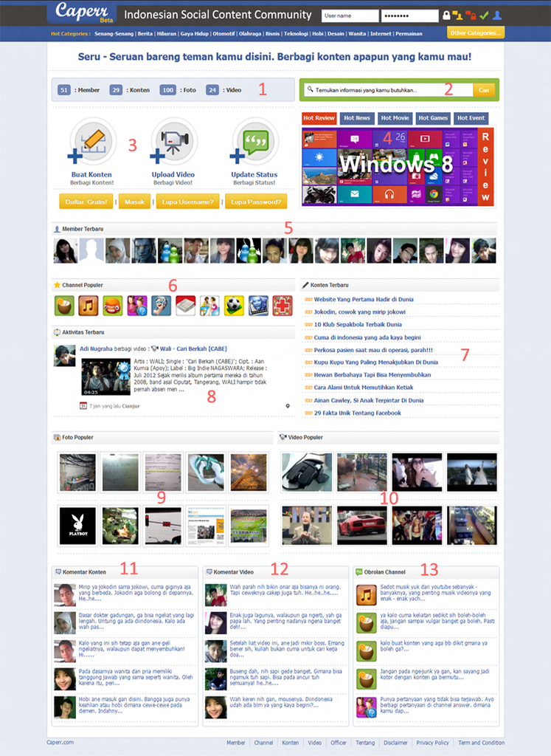Click the Lupa Username button
This screenshot has width=551, height=756.
click(188, 202)
